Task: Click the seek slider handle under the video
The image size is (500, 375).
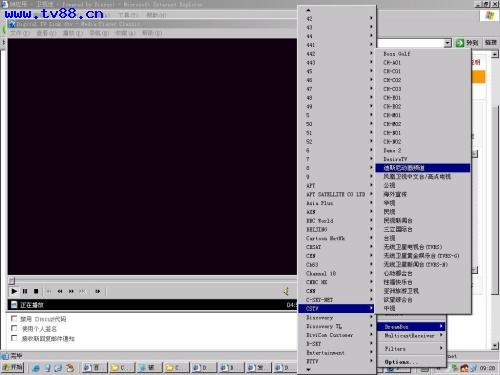Action: click(x=12, y=280)
